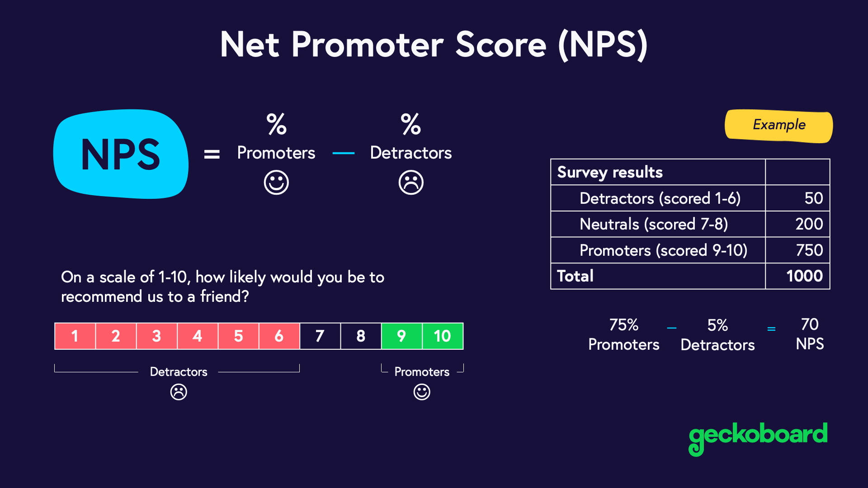
Task: Click the blue equals sign before 70 NPS
Action: pyautogui.click(x=771, y=329)
